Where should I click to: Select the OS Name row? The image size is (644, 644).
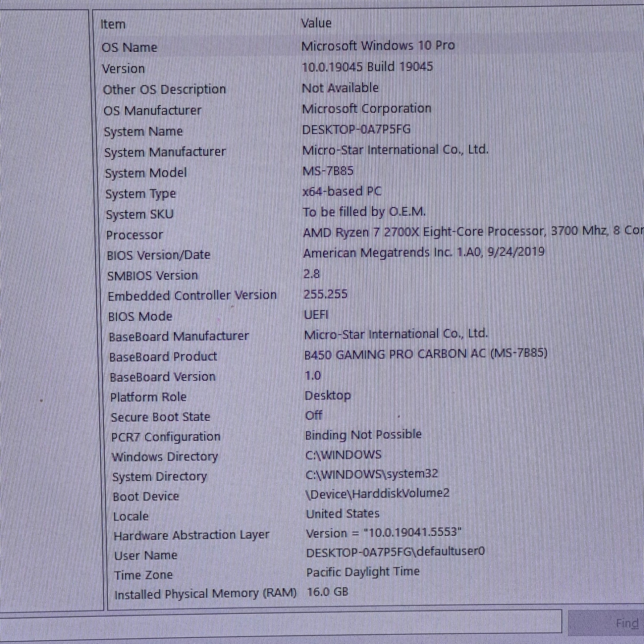coord(130,48)
